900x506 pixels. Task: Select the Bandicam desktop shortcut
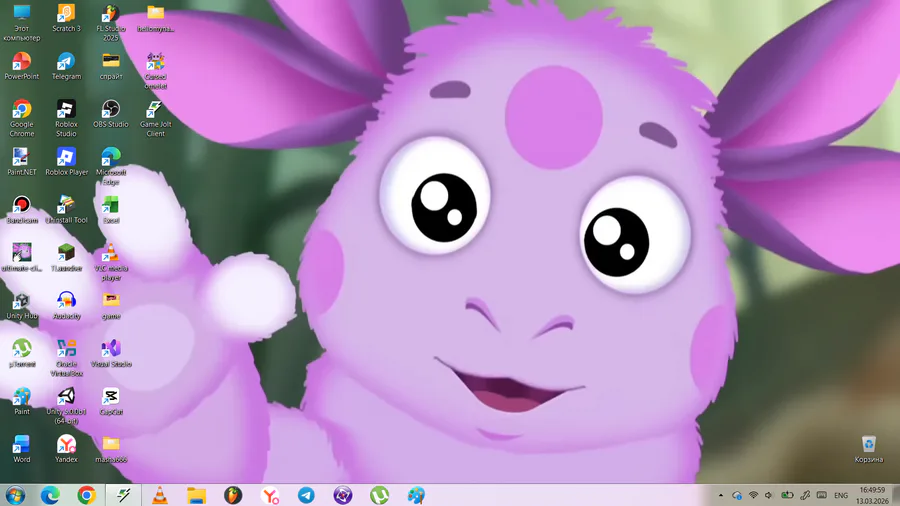tap(22, 209)
